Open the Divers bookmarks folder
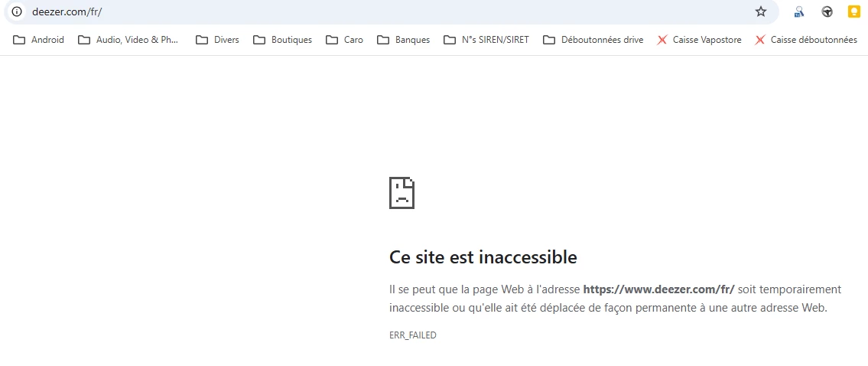 [217, 40]
